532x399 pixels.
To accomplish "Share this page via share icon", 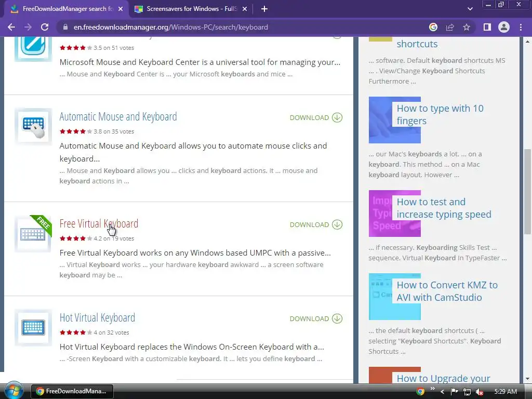I will 450,27.
